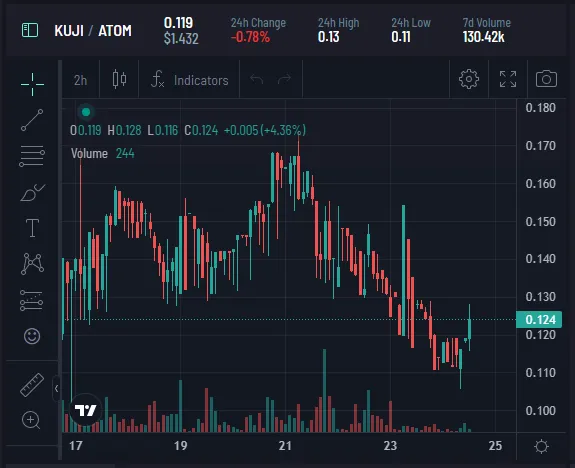Select the ruler measure tool

[32, 385]
